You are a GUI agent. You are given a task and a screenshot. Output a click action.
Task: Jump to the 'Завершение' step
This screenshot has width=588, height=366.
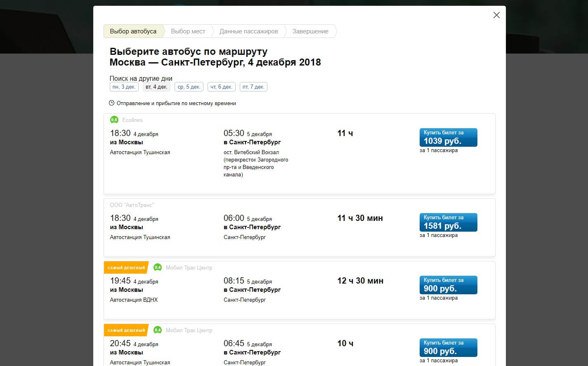[x=310, y=31]
